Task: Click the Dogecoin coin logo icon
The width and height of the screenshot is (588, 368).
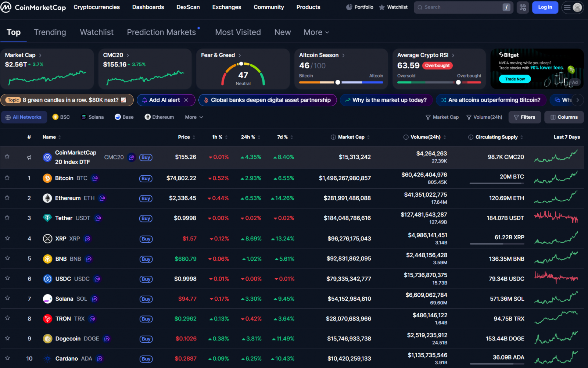Action: pyautogui.click(x=47, y=339)
